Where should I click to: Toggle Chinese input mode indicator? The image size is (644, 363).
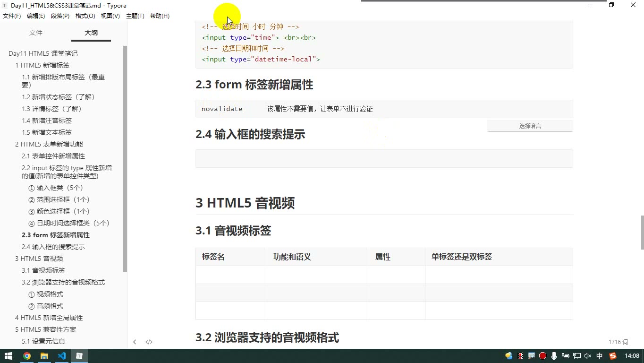pyautogui.click(x=600, y=356)
